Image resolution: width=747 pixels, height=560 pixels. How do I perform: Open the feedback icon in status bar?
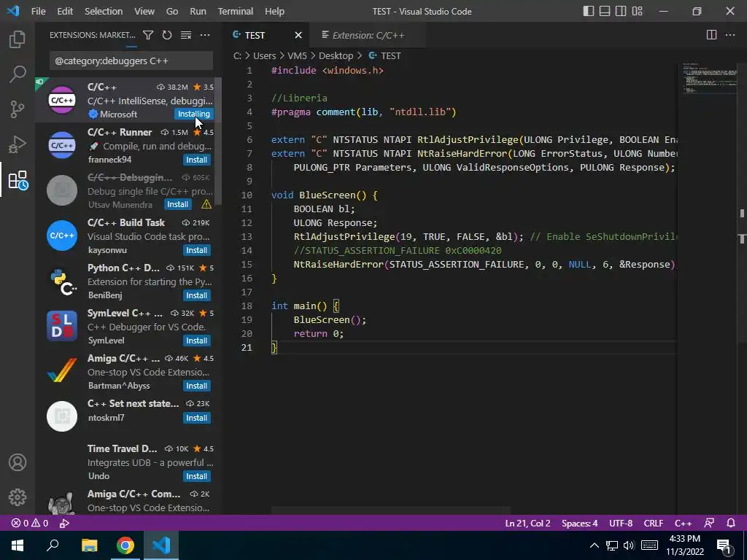(709, 523)
